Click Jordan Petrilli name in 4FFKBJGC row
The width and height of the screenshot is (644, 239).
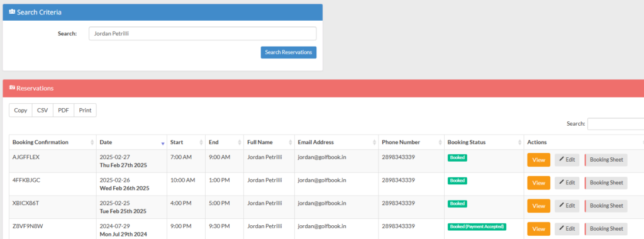265,180
